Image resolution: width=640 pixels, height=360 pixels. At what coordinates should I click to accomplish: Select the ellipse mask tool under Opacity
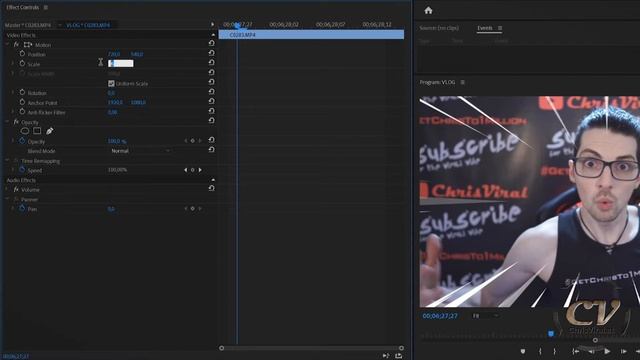(24, 131)
